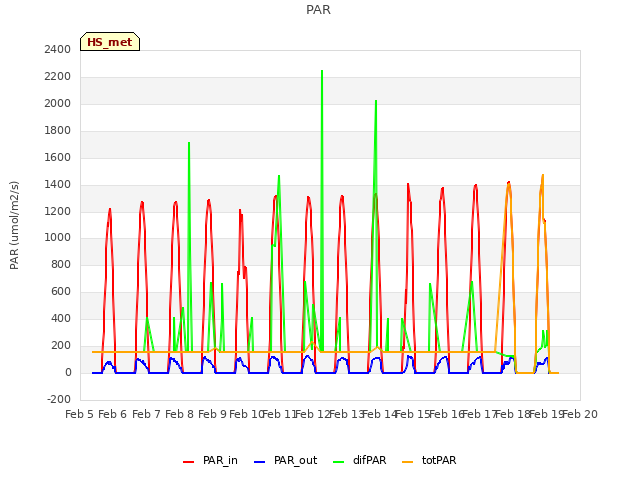Click the 1200 y-axis tick label
Image resolution: width=640 pixels, height=480 pixels.
(58, 211)
